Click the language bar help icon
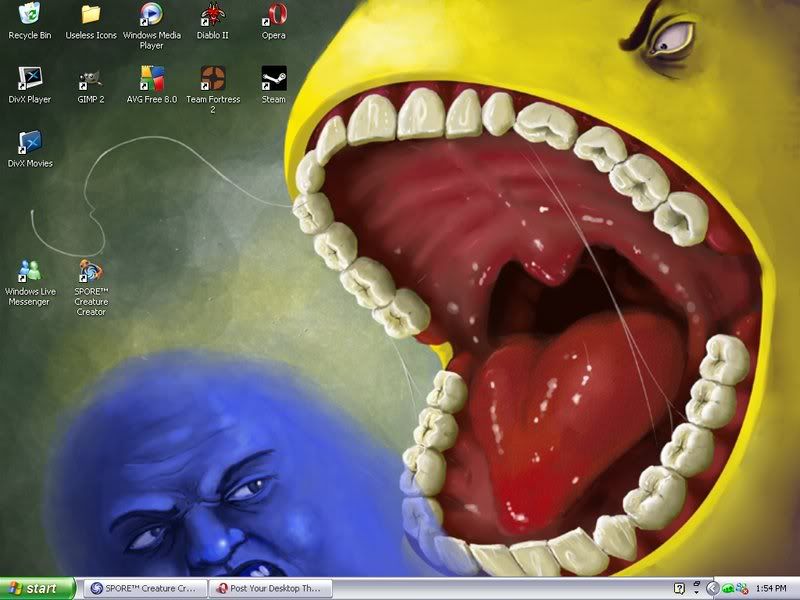The width and height of the screenshot is (800, 600). click(x=680, y=588)
